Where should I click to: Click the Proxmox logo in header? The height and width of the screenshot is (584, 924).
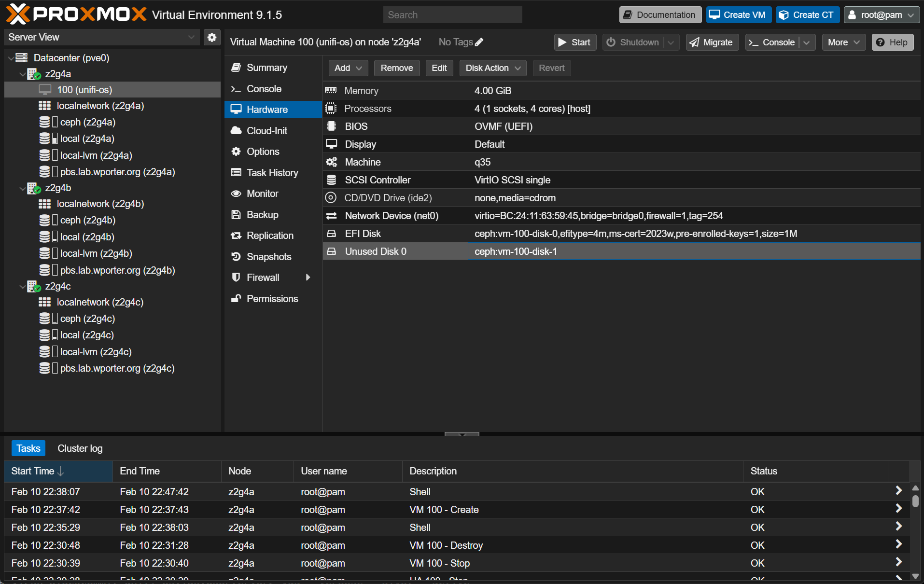pyautogui.click(x=76, y=14)
